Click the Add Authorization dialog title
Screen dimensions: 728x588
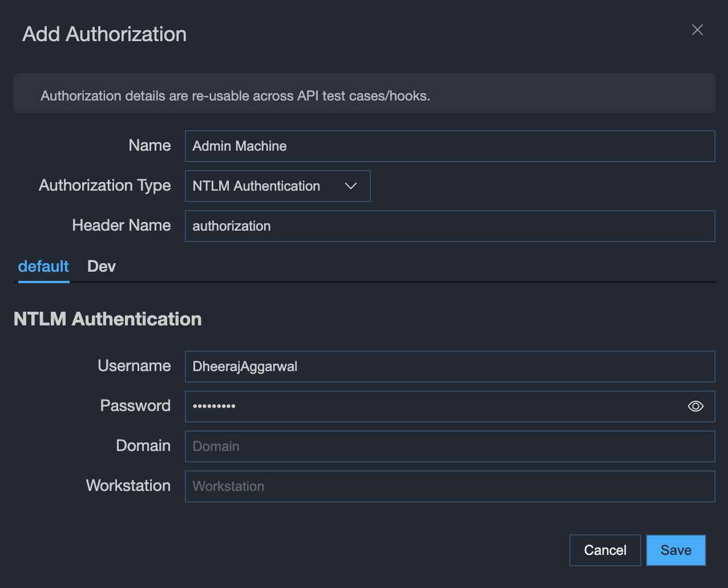tap(104, 34)
